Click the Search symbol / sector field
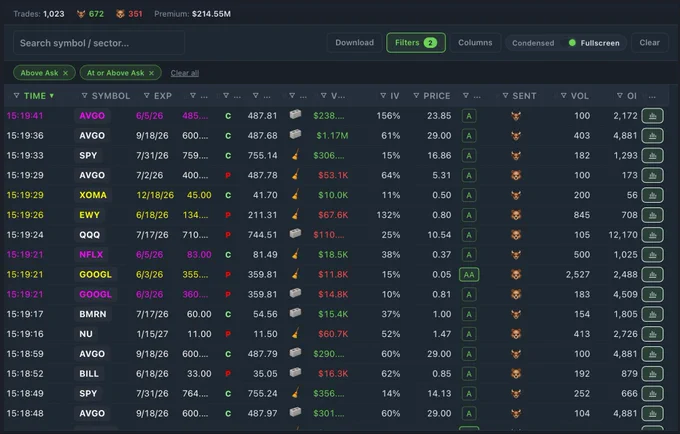 pyautogui.click(x=99, y=43)
